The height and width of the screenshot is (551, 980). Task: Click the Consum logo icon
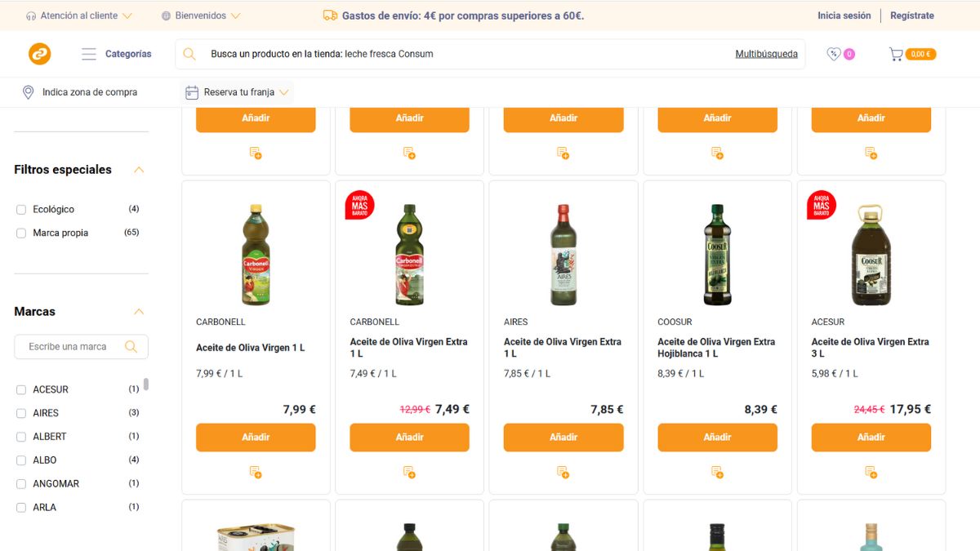pos(38,53)
